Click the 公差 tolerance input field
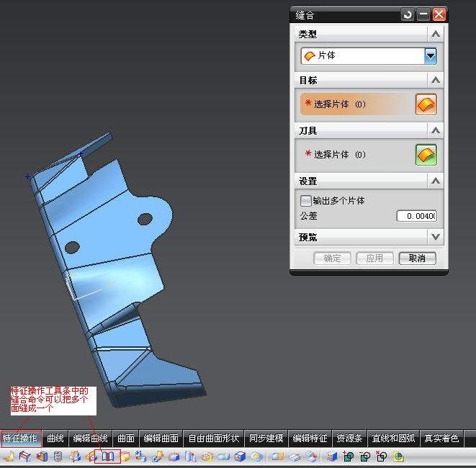This screenshot has height=468, width=476. tap(416, 216)
